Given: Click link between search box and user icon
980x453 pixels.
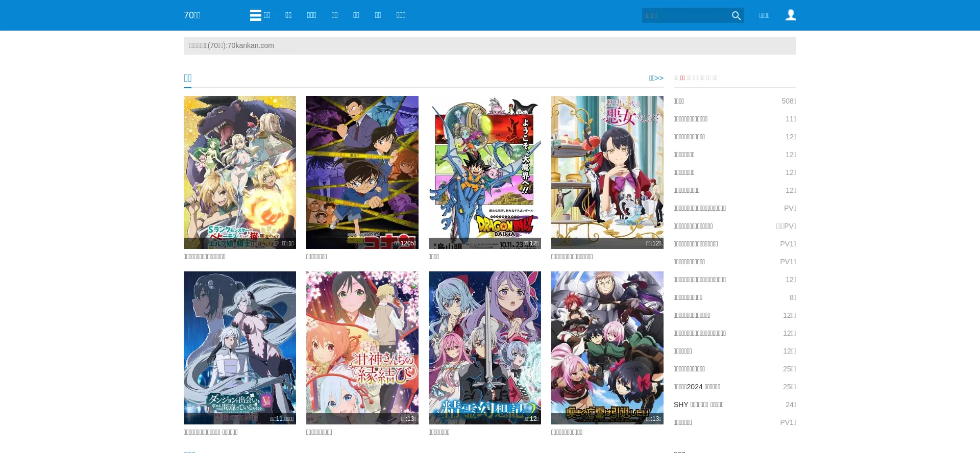Looking at the screenshot, I should coord(764,15).
